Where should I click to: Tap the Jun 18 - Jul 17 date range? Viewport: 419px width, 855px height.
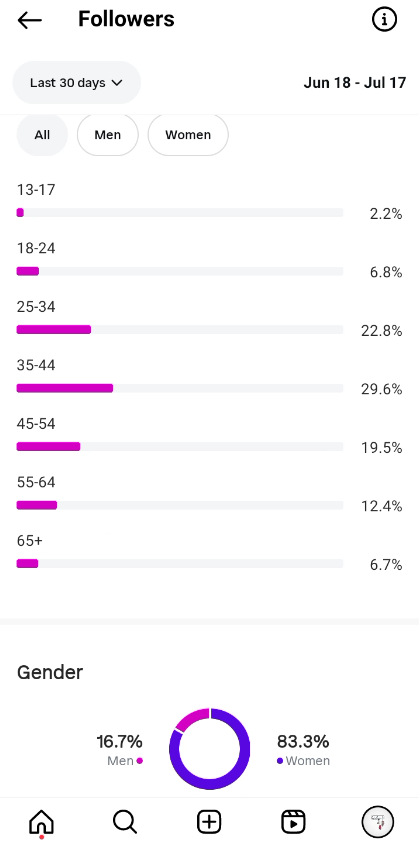(x=355, y=82)
